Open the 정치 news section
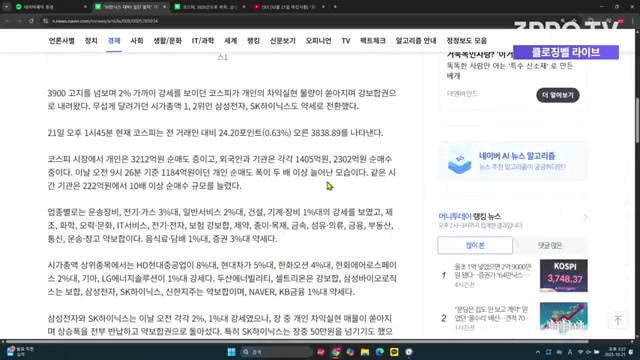Image resolution: width=640 pixels, height=360 pixels. pyautogui.click(x=91, y=40)
